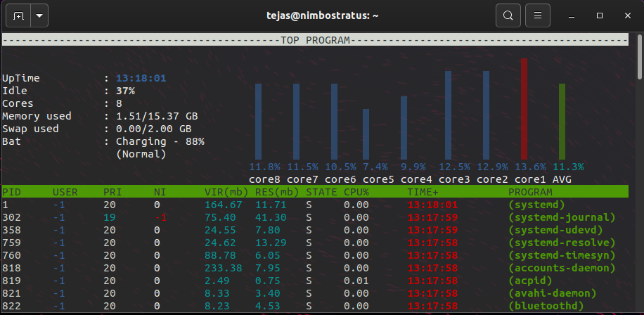Click the TOP PROGRAM title banner

tap(315, 40)
